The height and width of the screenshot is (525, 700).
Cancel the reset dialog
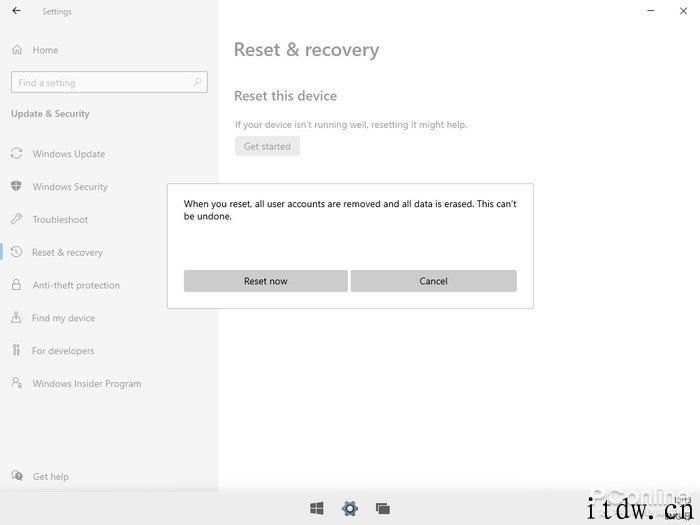click(x=433, y=281)
